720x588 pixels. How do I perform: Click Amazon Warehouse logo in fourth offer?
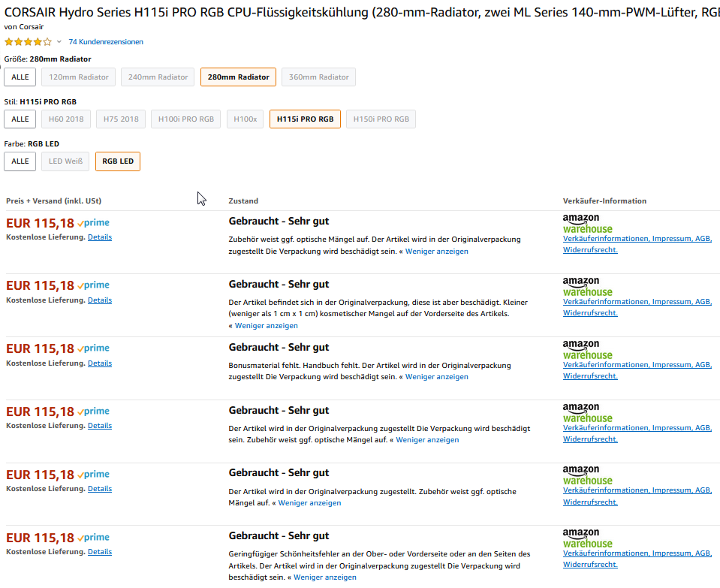587,412
